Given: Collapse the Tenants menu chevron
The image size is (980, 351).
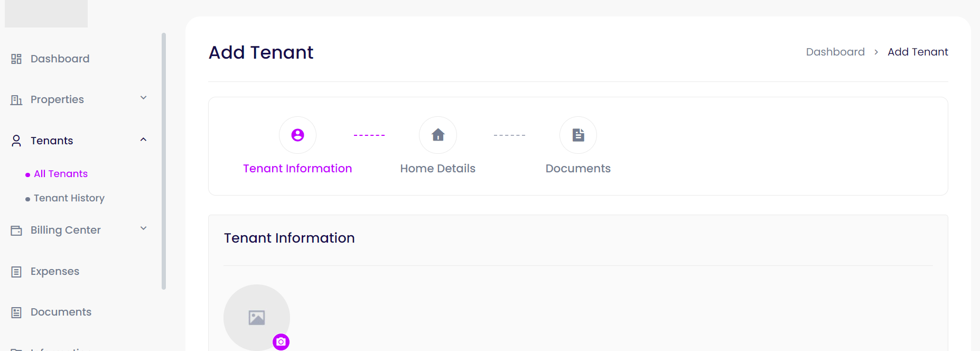Looking at the screenshot, I should [x=143, y=140].
